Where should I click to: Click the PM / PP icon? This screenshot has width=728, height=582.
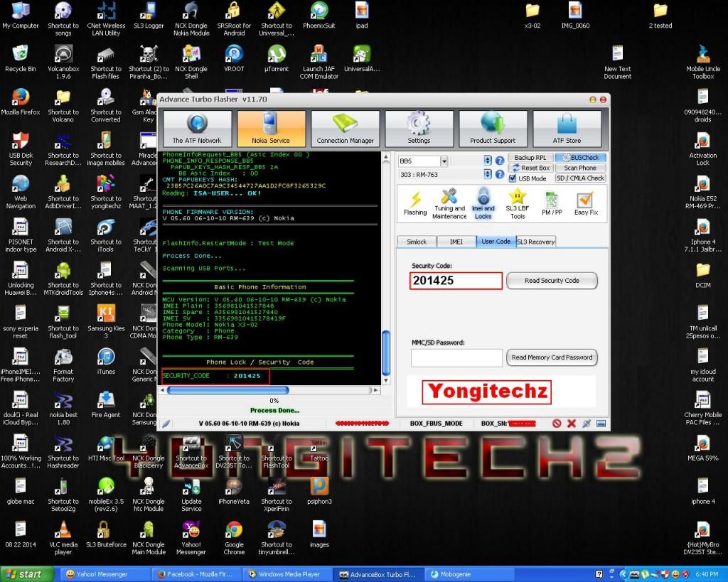point(551,203)
